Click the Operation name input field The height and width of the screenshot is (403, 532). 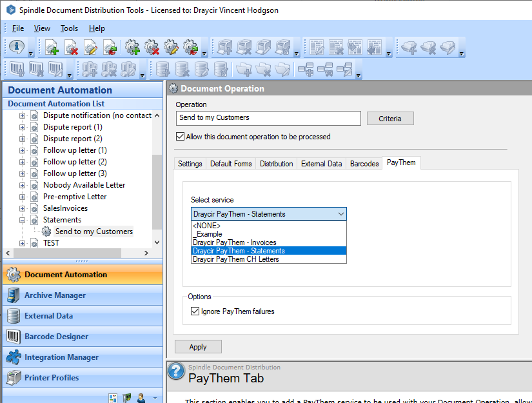pyautogui.click(x=268, y=118)
